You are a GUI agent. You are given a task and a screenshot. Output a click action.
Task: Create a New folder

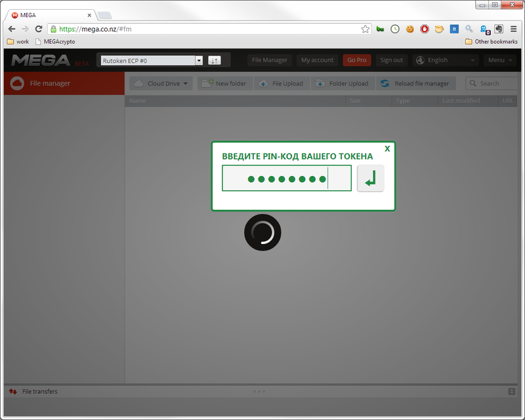225,84
